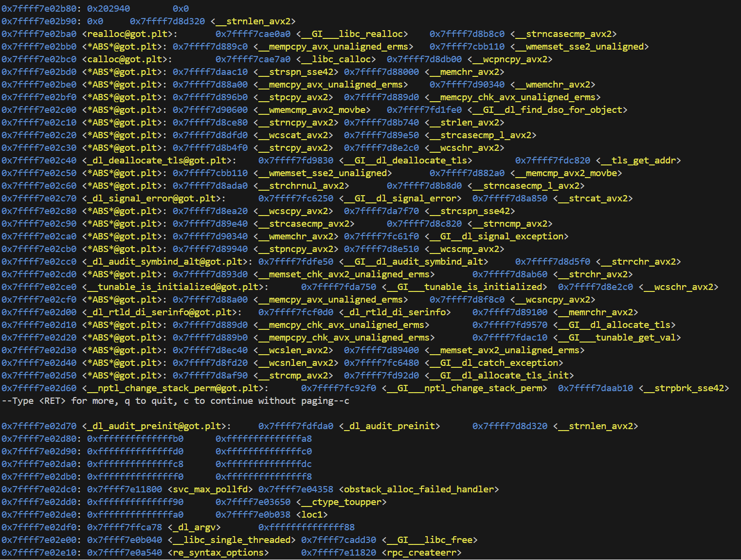The height and width of the screenshot is (560, 741).
Task: Select the __wcsncpy_avx2 symbol
Action: click(x=553, y=300)
